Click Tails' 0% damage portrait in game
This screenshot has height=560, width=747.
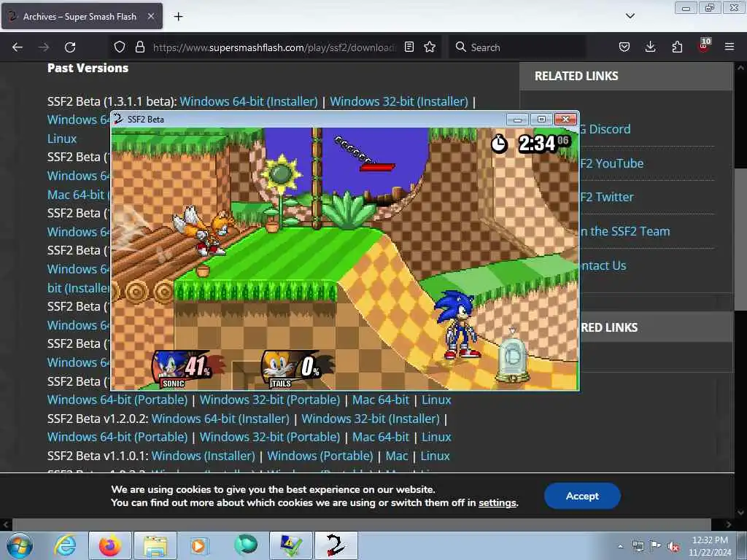tap(296, 370)
